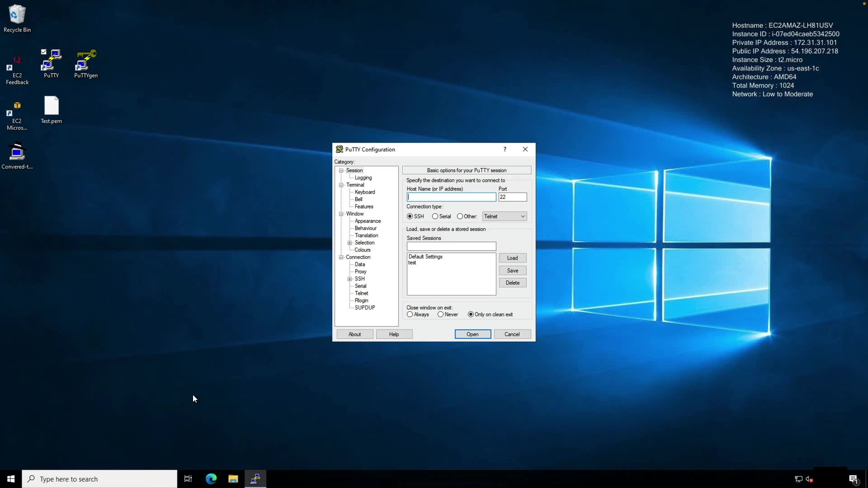Screen dimensions: 868x488
Task: Expand the SSH tree node
Action: (349, 279)
